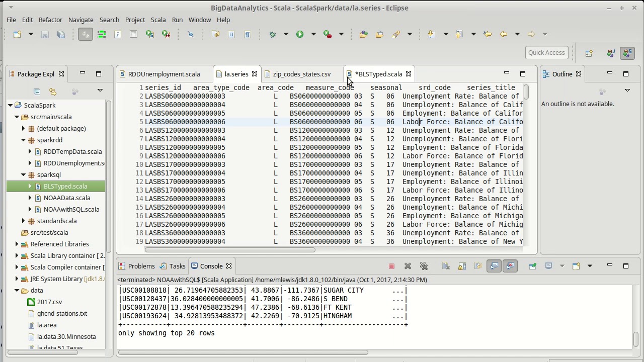Viewport: 644px width, 362px height.
Task: Toggle Show Console on Standard Out
Action: (x=494, y=266)
